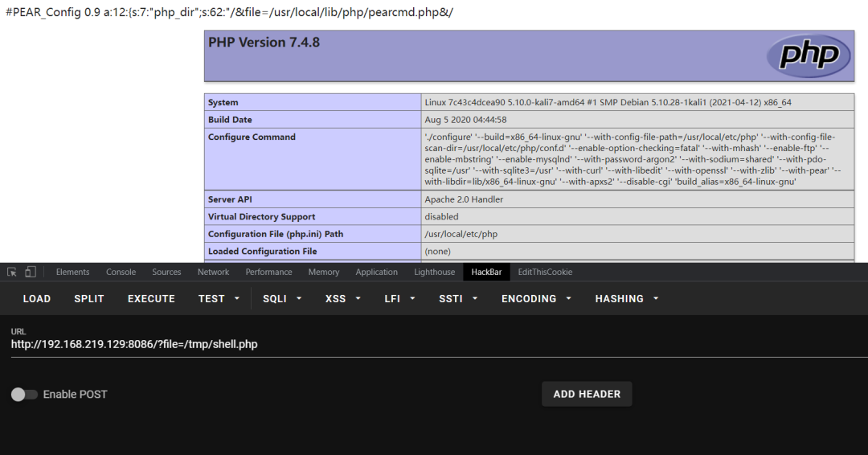
Task: Click the Configure Command label
Action: click(x=252, y=137)
